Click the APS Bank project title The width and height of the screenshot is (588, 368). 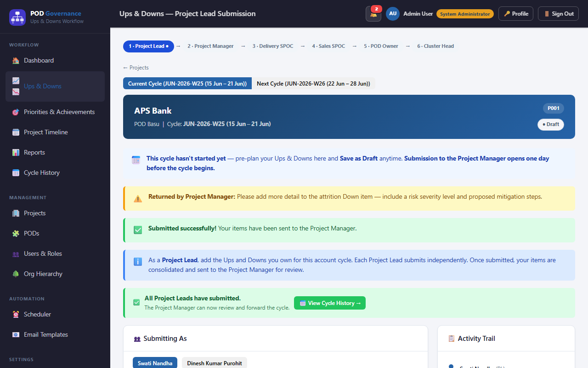153,111
